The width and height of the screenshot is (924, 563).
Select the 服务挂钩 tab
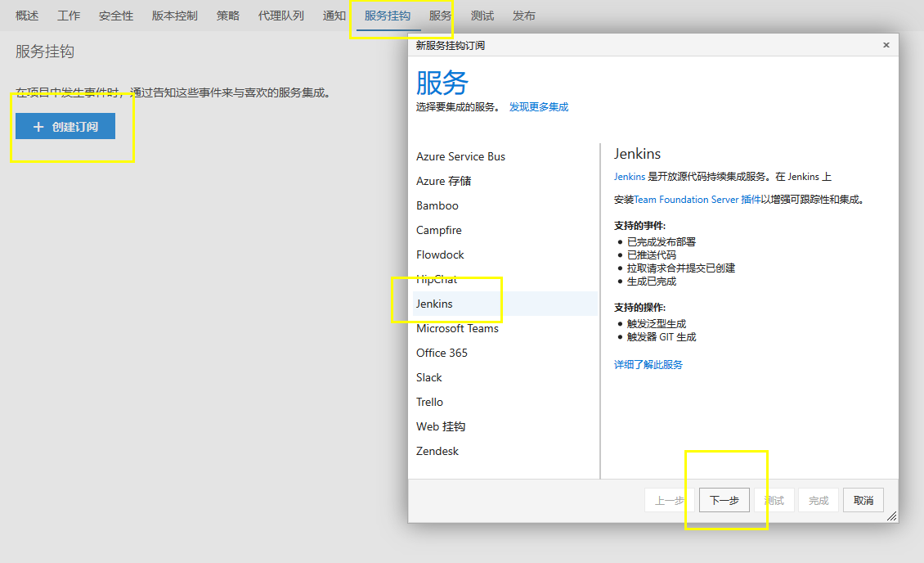click(388, 16)
